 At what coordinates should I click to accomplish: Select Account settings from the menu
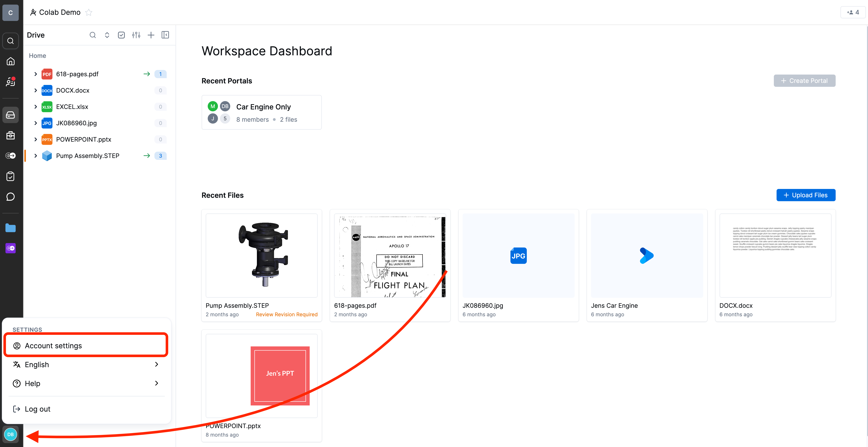(86, 346)
